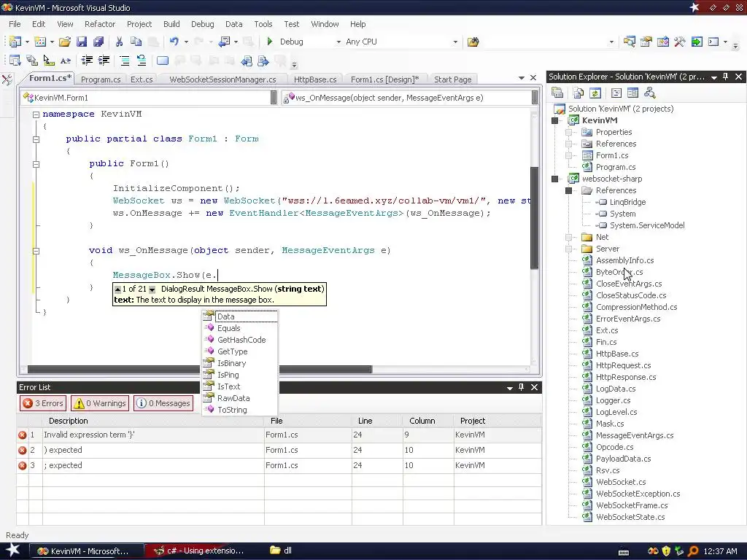Switch to the Form1.cs [Design]* tab
The height and width of the screenshot is (560, 747).
pos(385,79)
